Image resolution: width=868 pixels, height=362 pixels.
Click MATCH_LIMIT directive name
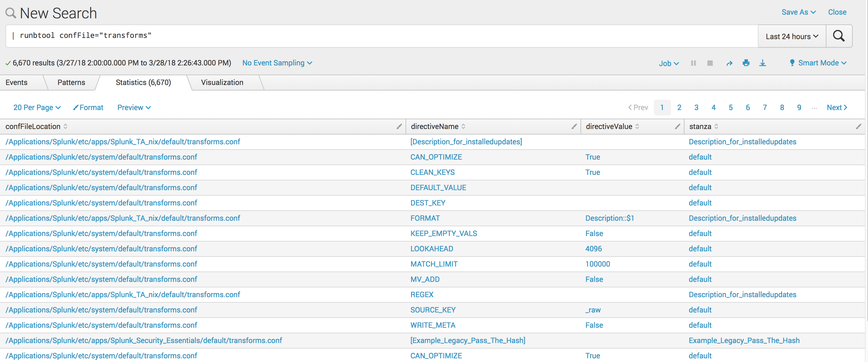434,264
